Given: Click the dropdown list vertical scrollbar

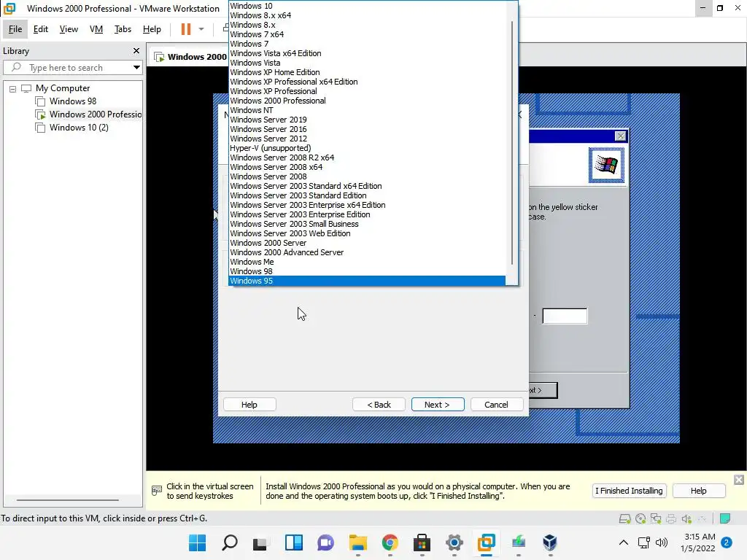Looking at the screenshot, I should pos(512,142).
